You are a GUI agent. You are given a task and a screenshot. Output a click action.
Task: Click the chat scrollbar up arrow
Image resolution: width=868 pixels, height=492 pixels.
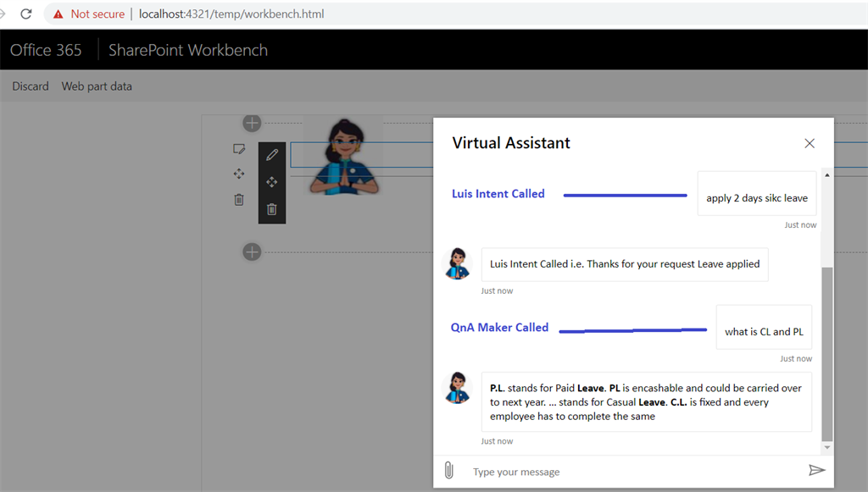tap(827, 174)
